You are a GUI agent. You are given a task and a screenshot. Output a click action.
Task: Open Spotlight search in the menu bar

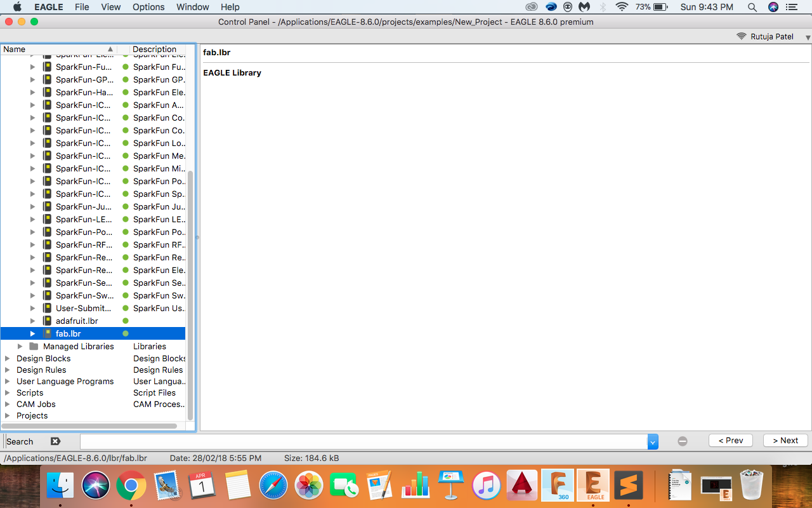pyautogui.click(x=752, y=7)
